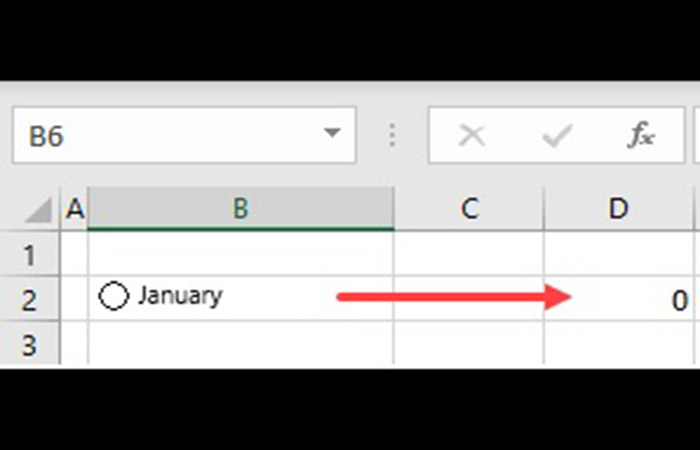This screenshot has height=450, width=700.
Task: Select row 2 header
Action: tap(30, 298)
